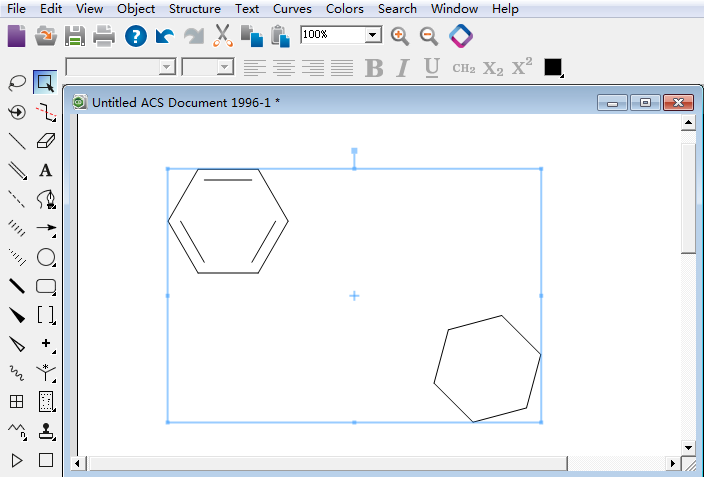The image size is (704, 477).
Task: Toggle Bold text formatting
Action: point(374,68)
